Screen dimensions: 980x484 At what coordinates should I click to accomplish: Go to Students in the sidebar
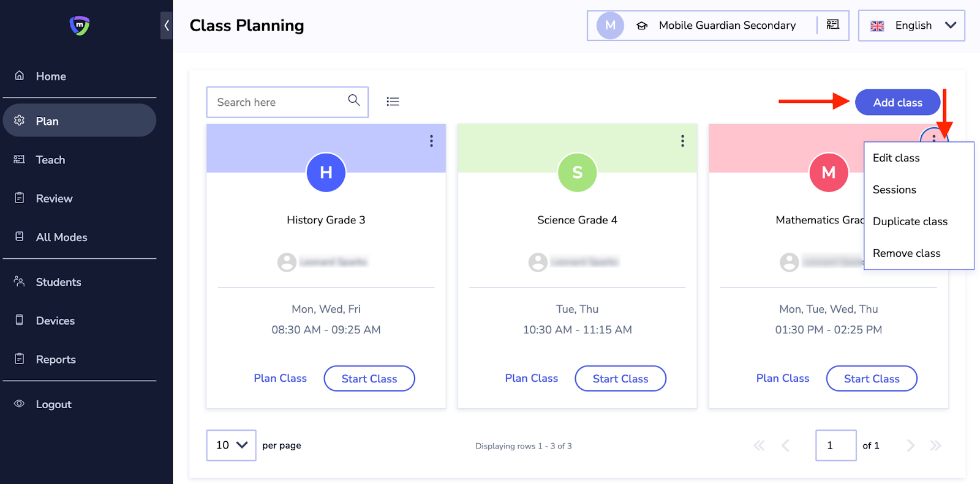58,282
